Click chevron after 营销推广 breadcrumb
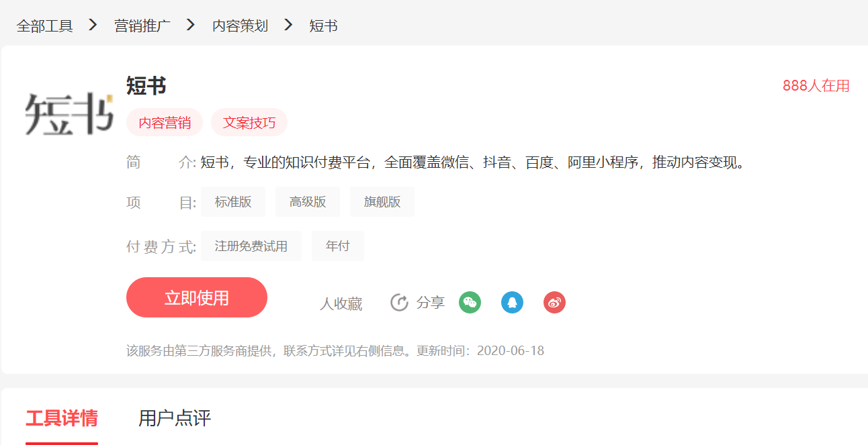The height and width of the screenshot is (445, 868). [191, 25]
